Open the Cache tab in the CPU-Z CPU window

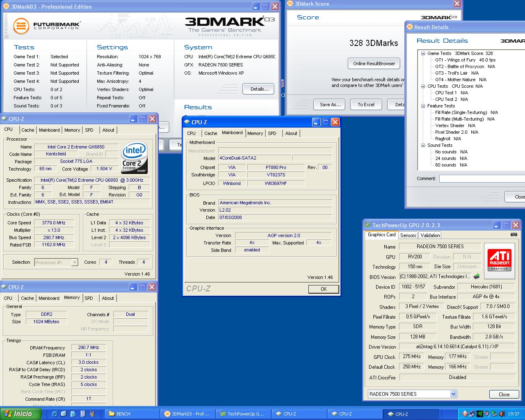coord(28,130)
